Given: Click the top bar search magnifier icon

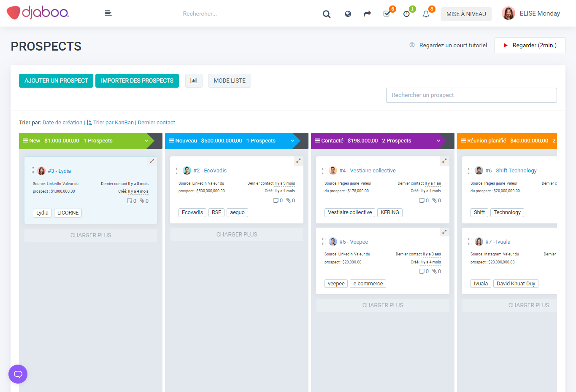Looking at the screenshot, I should click(x=327, y=14).
